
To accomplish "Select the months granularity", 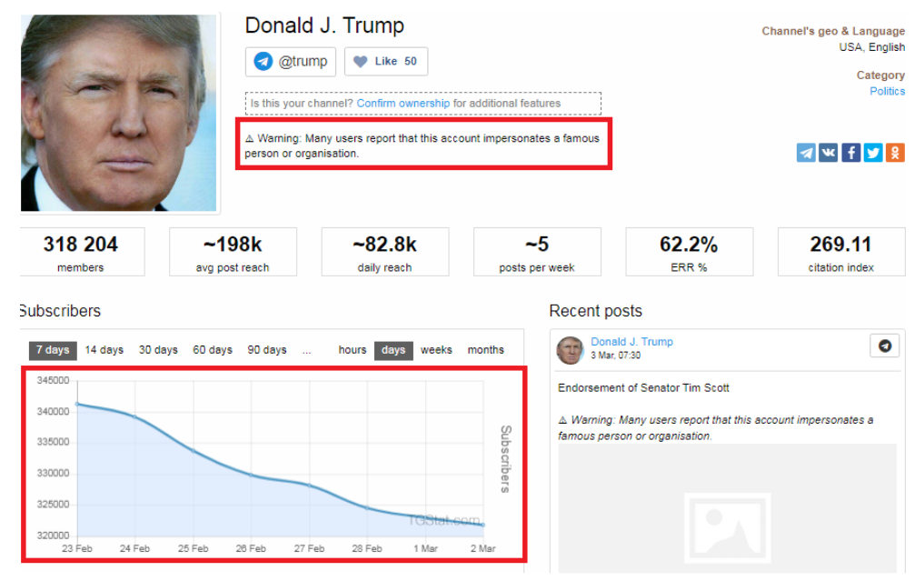I will click(486, 350).
